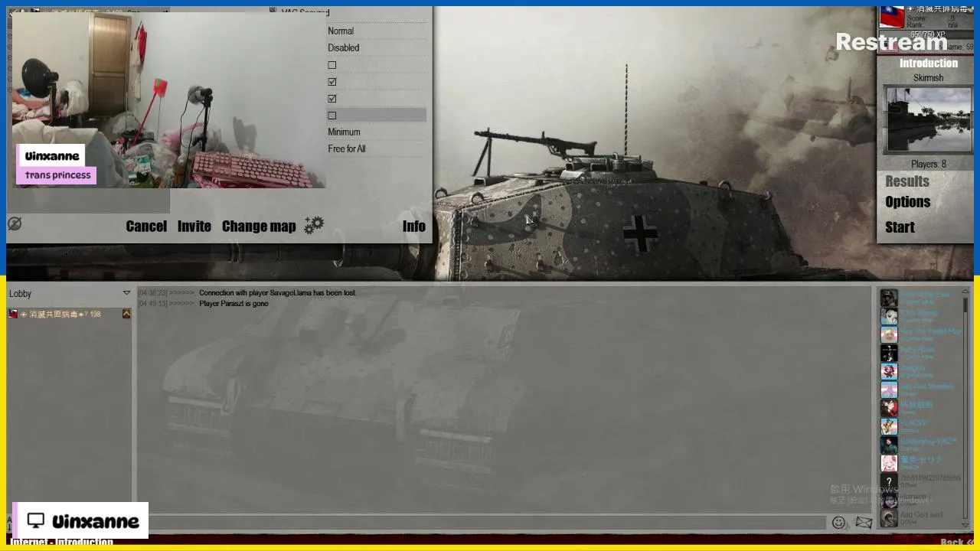Click the 'Player Paraszt is gone' message
Image resolution: width=980 pixels, height=551 pixels.
coord(234,304)
